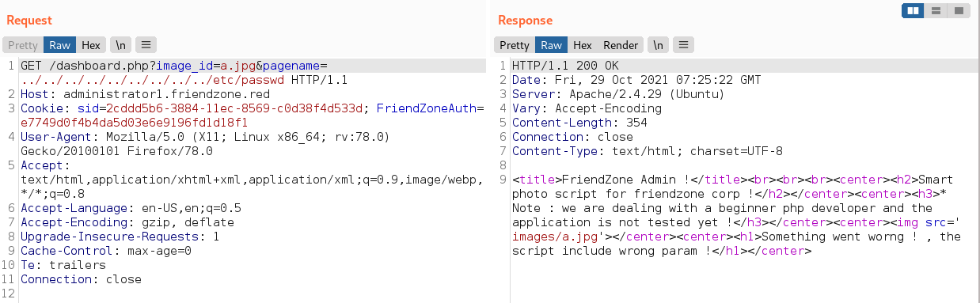This screenshot has width=980, height=303.
Task: Click Vary: Accept-Encoding response line
Action: (x=587, y=108)
